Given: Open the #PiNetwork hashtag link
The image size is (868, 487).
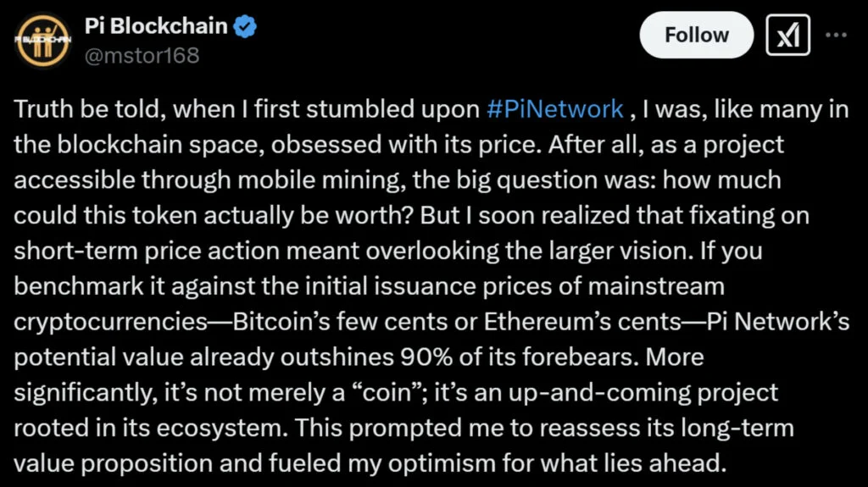Looking at the screenshot, I should click(555, 109).
